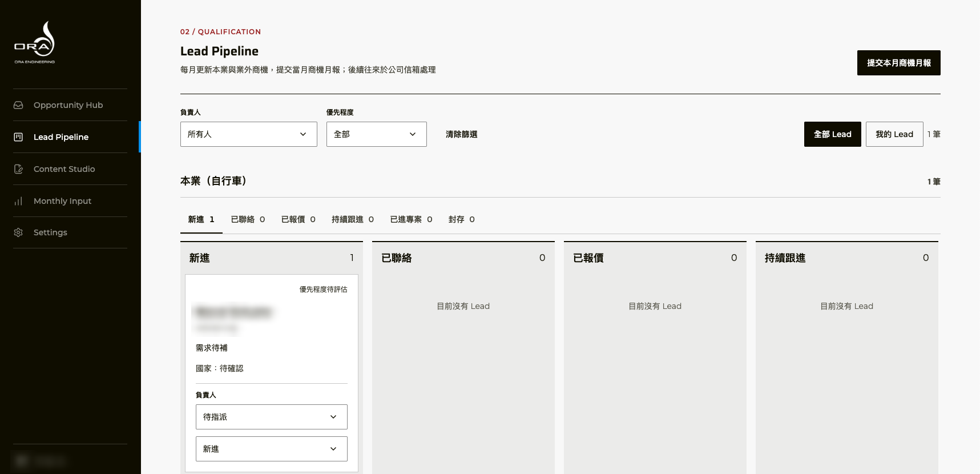Screen dimensions: 980x474
Task: Click the 優先程度待評估 label on lead card
Action: (324, 290)
